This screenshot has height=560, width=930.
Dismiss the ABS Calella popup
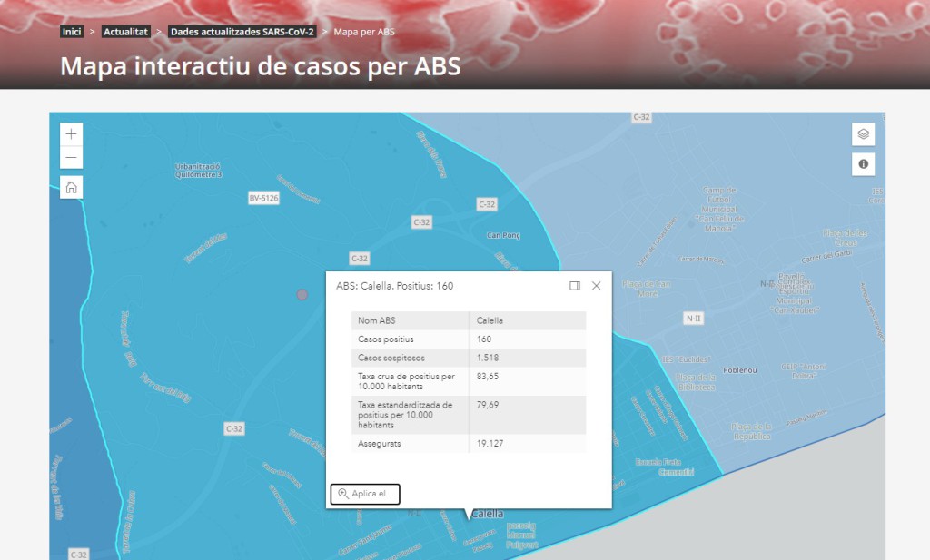(x=596, y=285)
